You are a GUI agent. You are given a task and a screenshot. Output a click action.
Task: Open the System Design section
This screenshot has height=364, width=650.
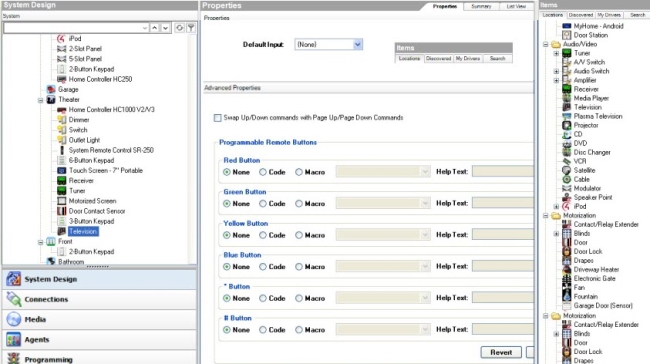click(x=99, y=279)
